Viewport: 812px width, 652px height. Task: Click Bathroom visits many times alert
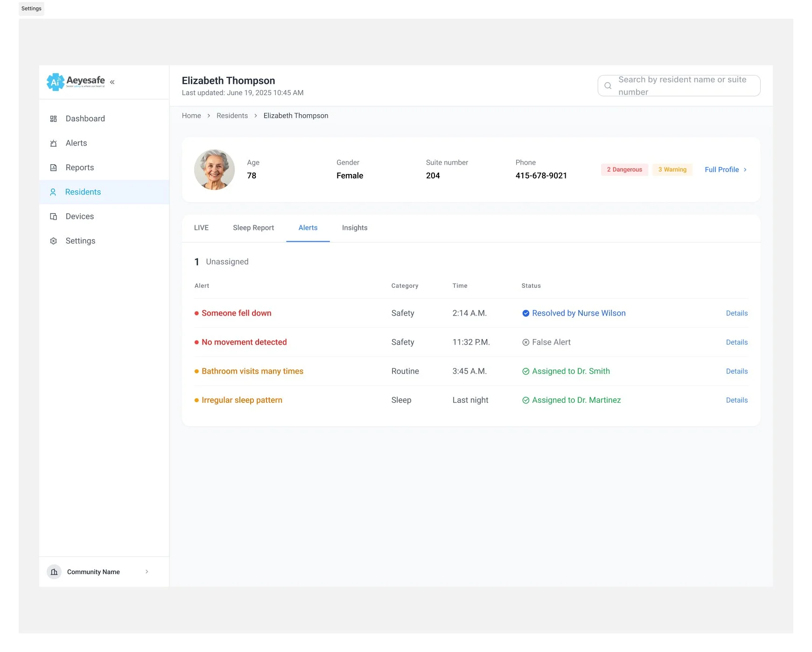point(252,371)
